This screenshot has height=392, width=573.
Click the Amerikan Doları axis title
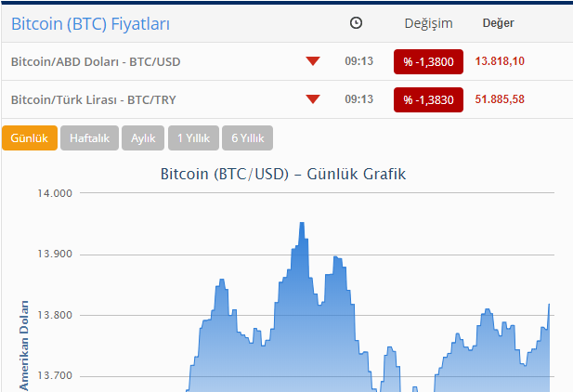[24, 346]
